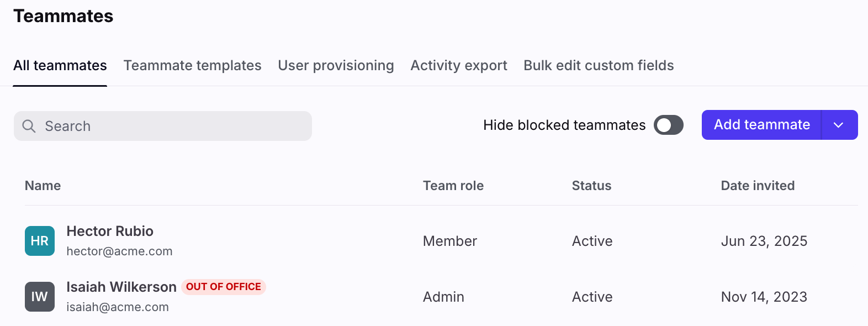Image resolution: width=868 pixels, height=326 pixels.
Task: Sort by the Status column header
Action: 591,186
